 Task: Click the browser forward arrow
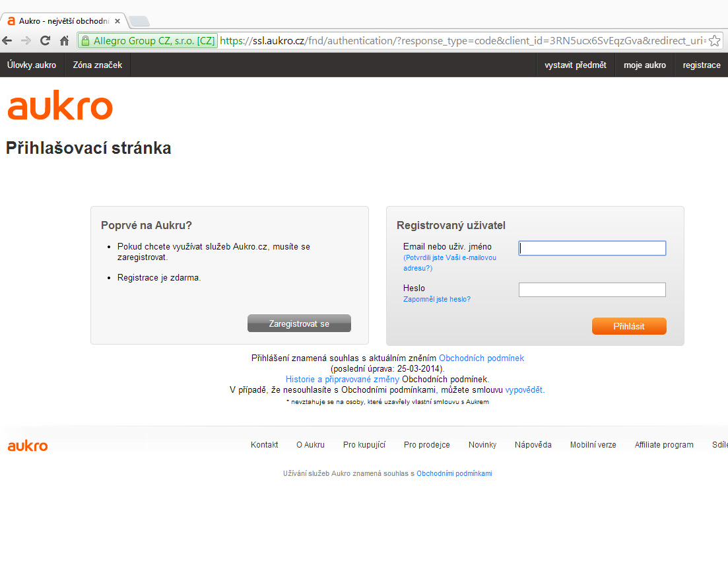(26, 41)
